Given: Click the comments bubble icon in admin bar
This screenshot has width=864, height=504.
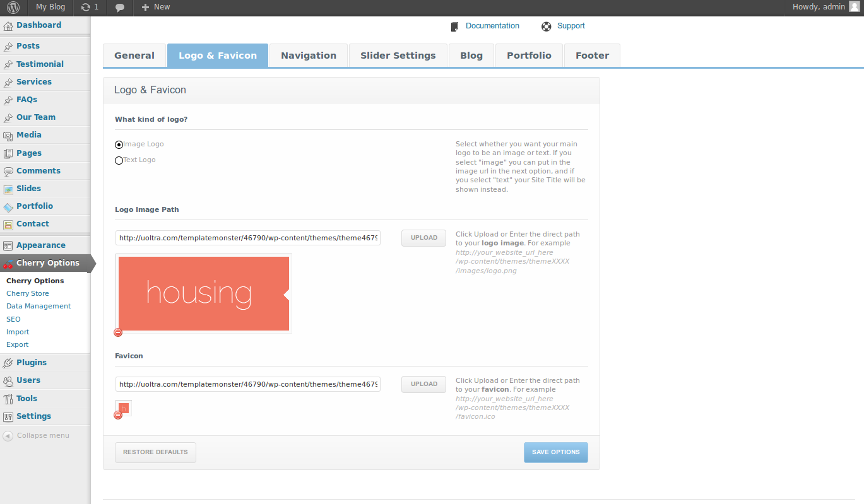Looking at the screenshot, I should tap(120, 8).
